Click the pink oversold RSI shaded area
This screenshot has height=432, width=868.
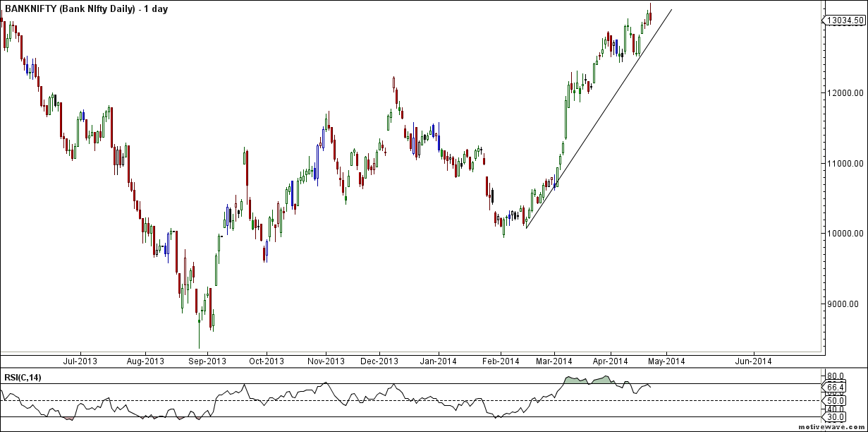tap(68, 419)
